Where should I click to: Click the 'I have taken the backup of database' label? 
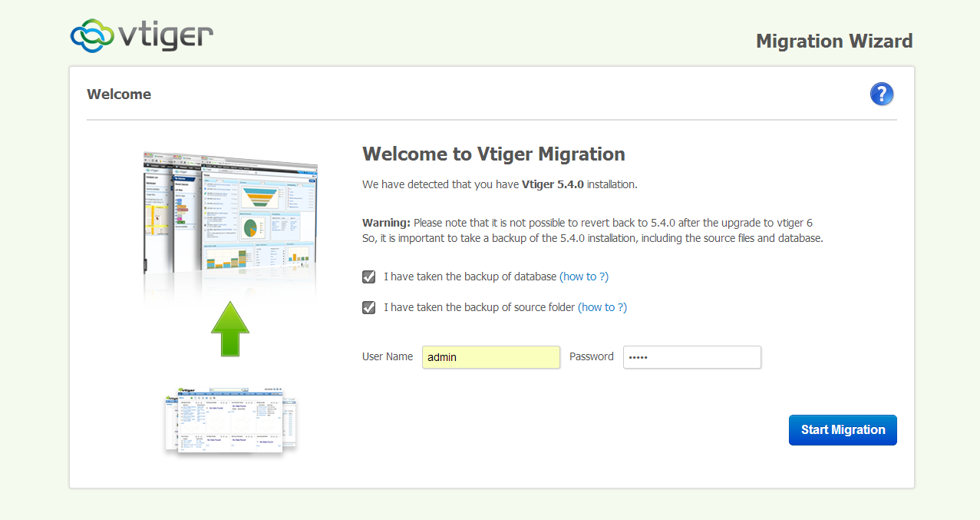click(x=470, y=277)
